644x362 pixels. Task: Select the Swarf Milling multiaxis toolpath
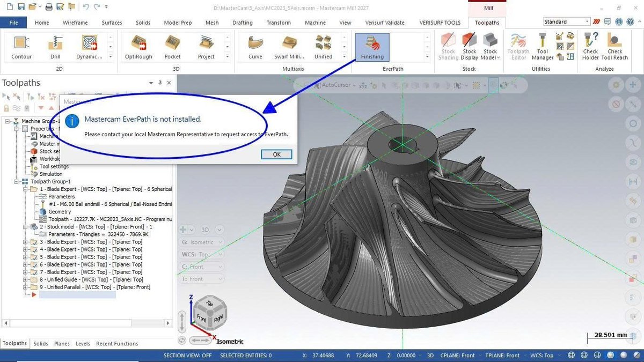click(x=289, y=47)
